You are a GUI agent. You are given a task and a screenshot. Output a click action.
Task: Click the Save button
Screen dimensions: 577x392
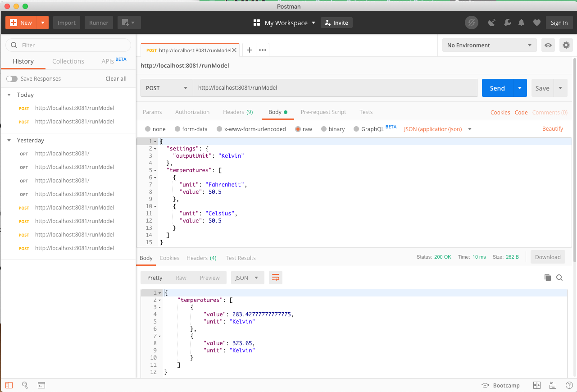[x=542, y=88]
